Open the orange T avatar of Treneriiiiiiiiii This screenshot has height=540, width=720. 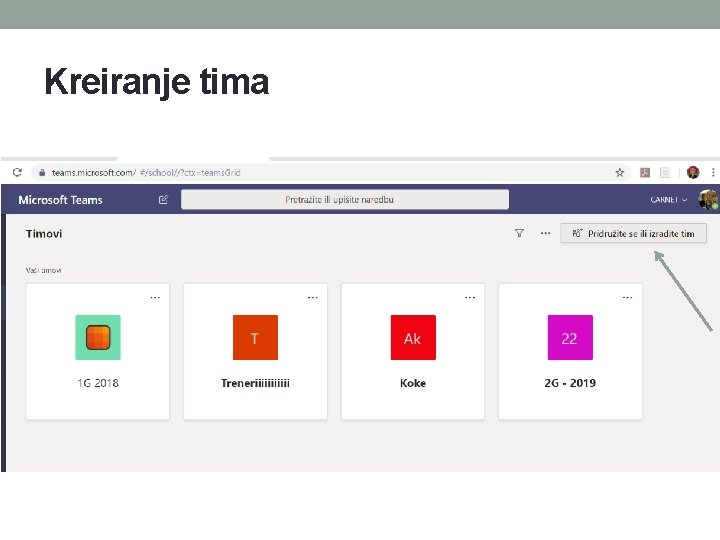point(255,338)
